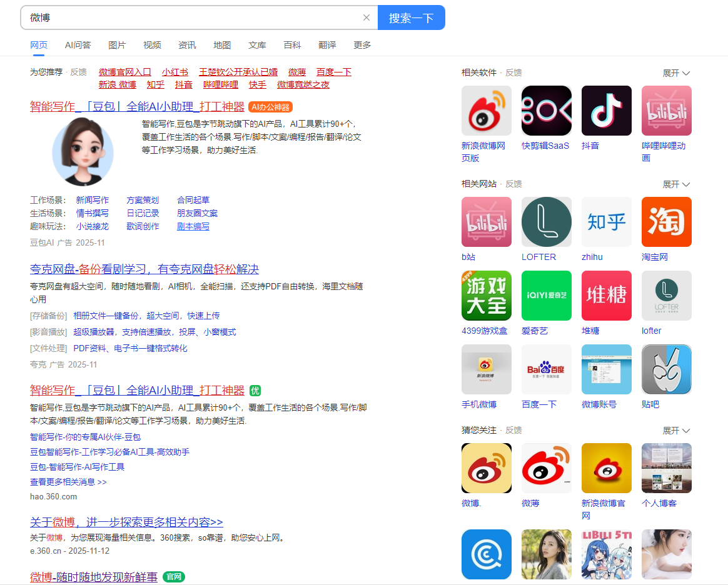The width and height of the screenshot is (728, 585).
Task: Switch to the 资讯 tab
Action: coord(187,45)
